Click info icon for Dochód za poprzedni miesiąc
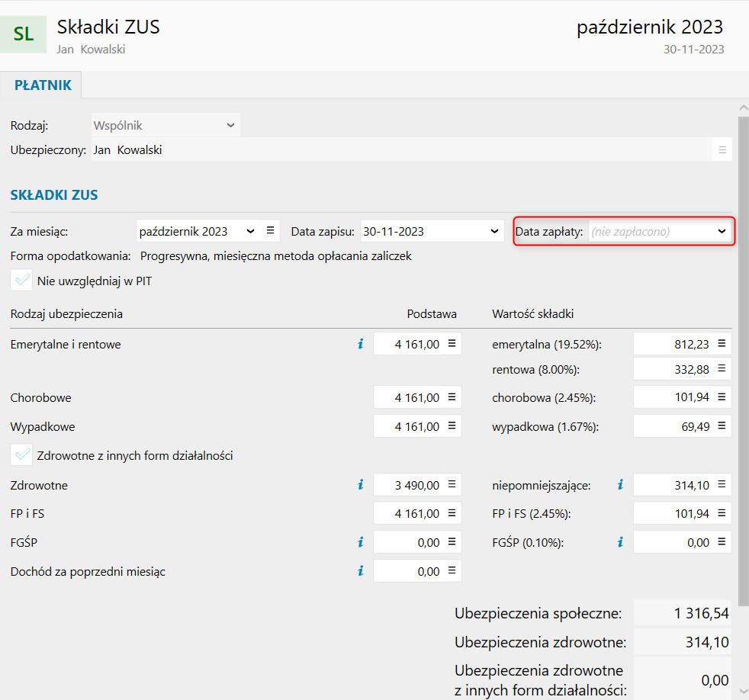 pos(361,570)
